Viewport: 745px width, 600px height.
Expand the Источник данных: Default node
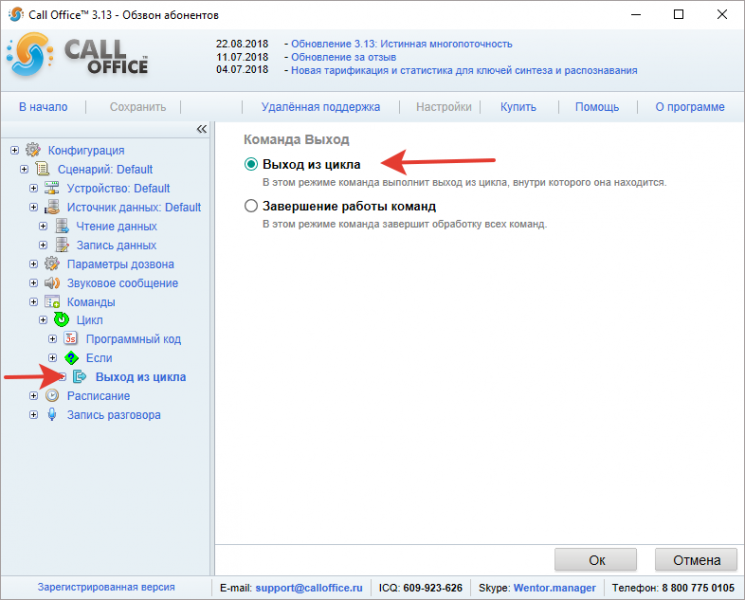pos(34,207)
